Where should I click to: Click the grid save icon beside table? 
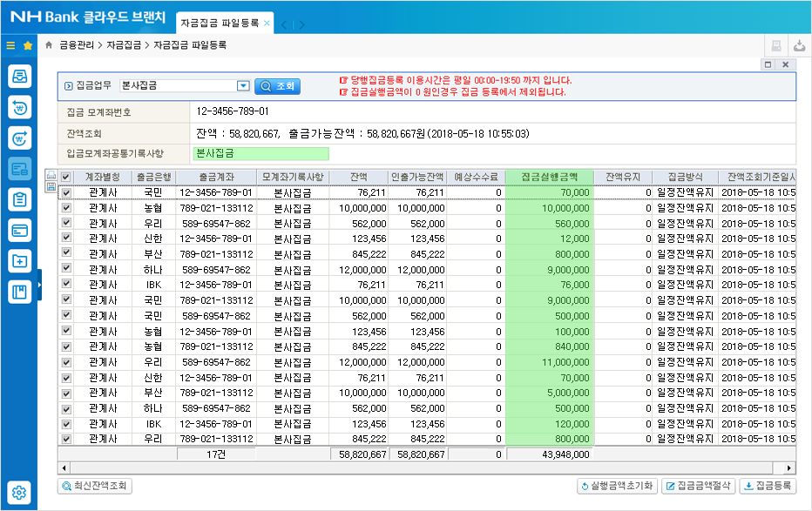click(x=51, y=186)
